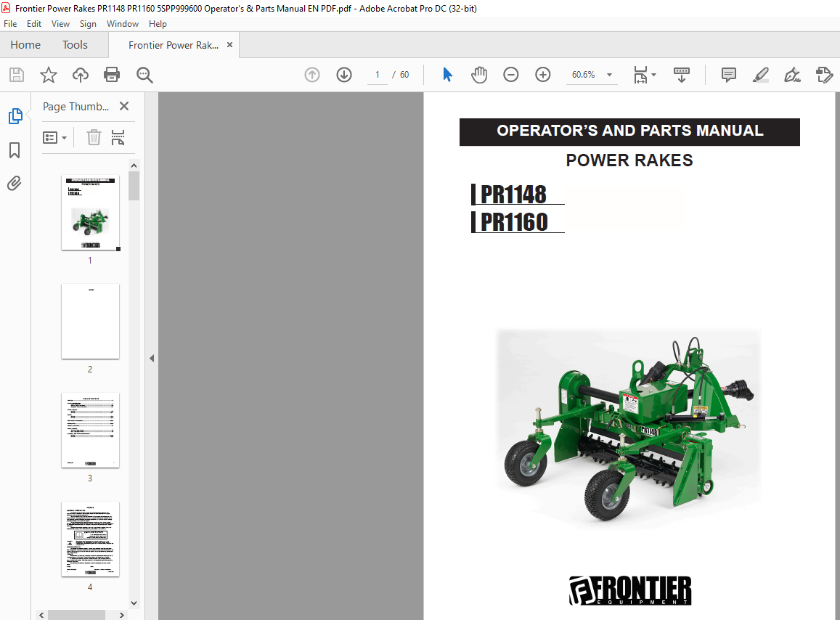This screenshot has width=840, height=620.
Task: Click the POWER RAKES title text
Action: point(629,160)
